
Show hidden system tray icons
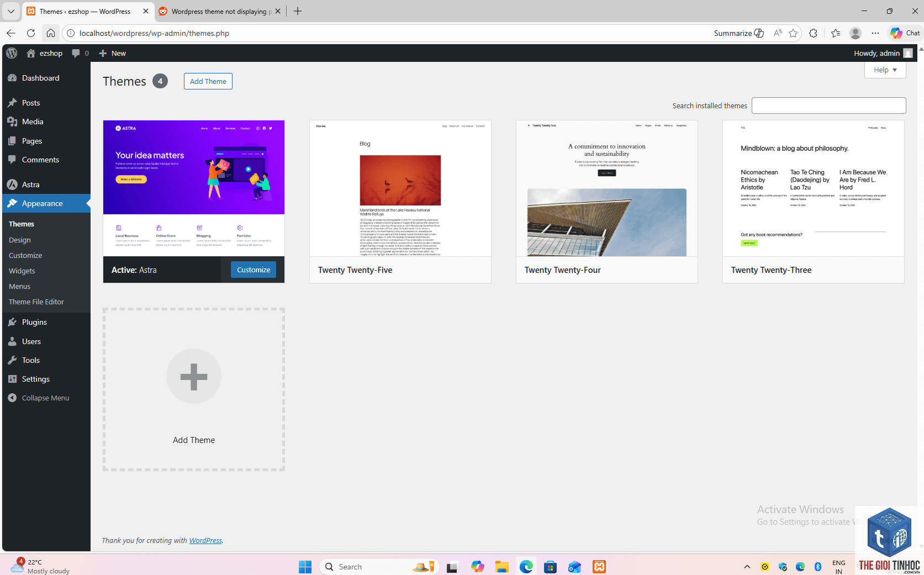(747, 567)
